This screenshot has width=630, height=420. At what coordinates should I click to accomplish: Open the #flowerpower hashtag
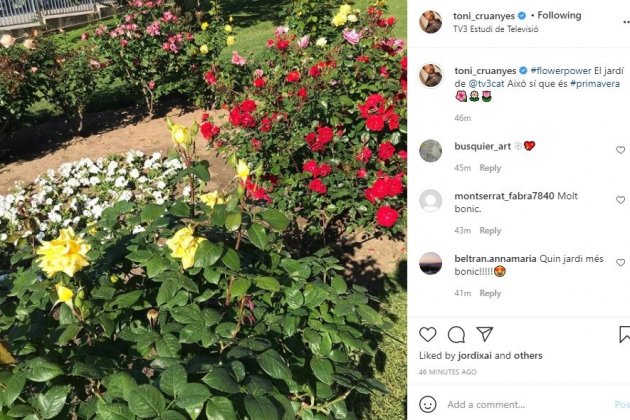[x=561, y=71]
